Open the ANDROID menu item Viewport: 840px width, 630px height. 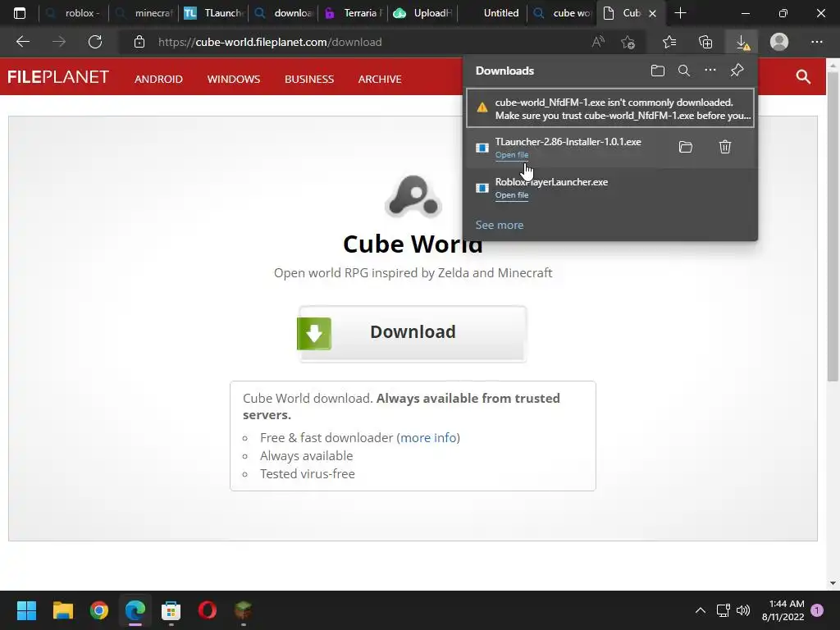coord(158,80)
